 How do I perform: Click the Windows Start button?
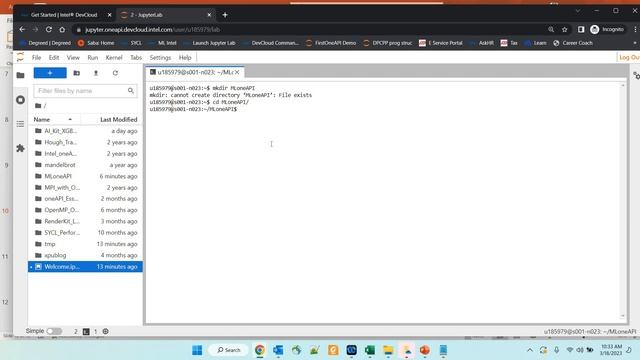pos(197,350)
